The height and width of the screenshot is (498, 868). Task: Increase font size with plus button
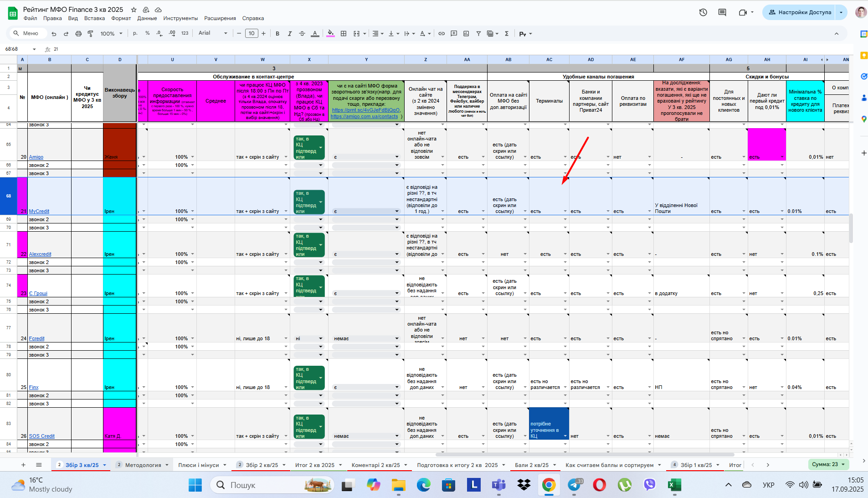click(x=263, y=33)
